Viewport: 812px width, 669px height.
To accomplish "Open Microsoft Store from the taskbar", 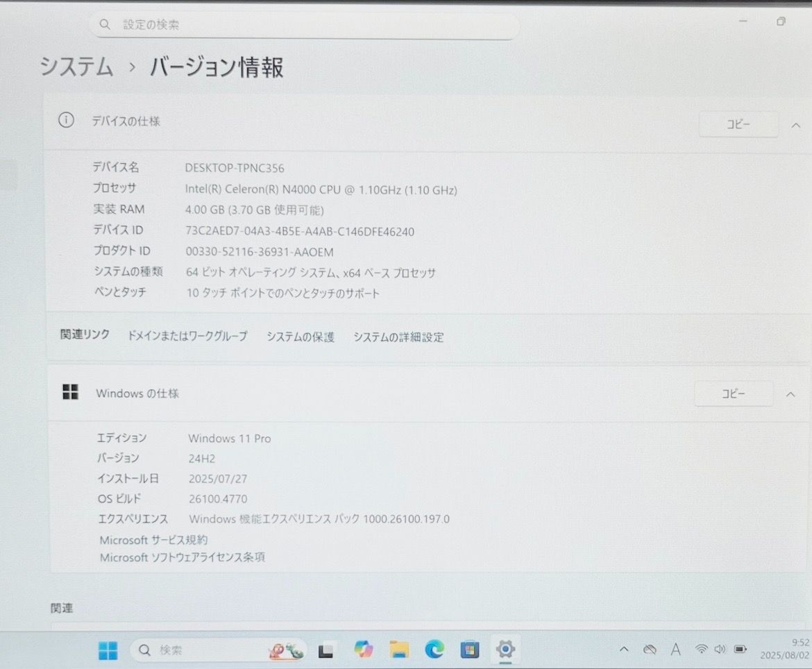I will [x=470, y=650].
